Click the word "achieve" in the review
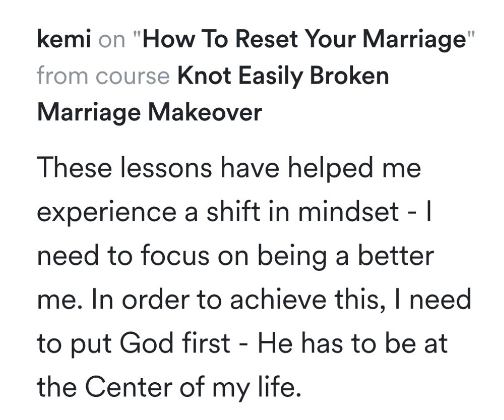 278,299
